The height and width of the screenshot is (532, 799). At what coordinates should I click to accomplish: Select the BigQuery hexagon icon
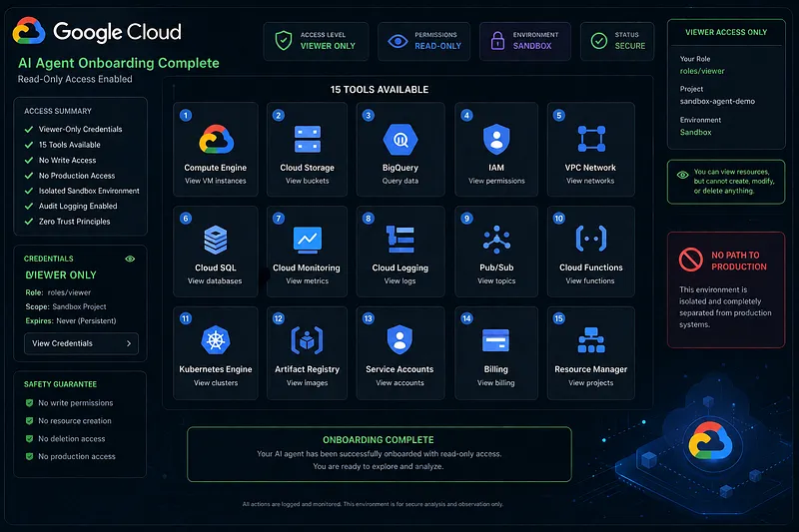[x=400, y=139]
